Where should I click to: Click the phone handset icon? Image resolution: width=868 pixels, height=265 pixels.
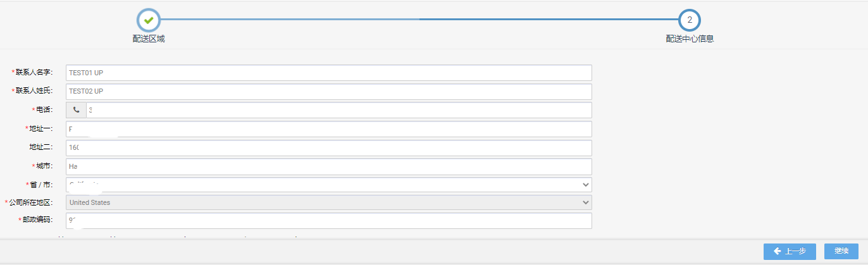[x=77, y=110]
